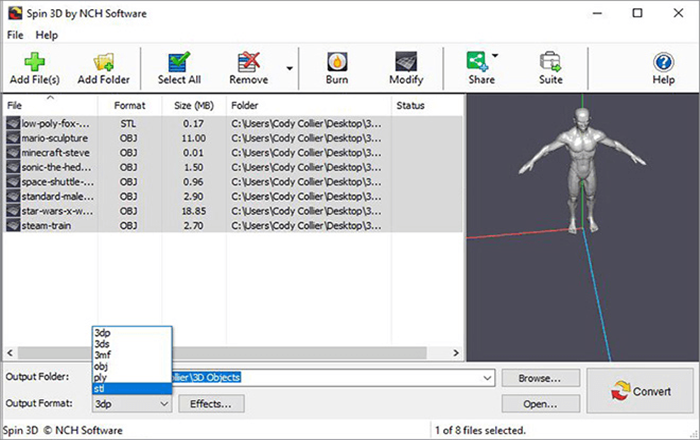Click the scrollbar left arrow
The height and width of the screenshot is (440, 700).
10,353
